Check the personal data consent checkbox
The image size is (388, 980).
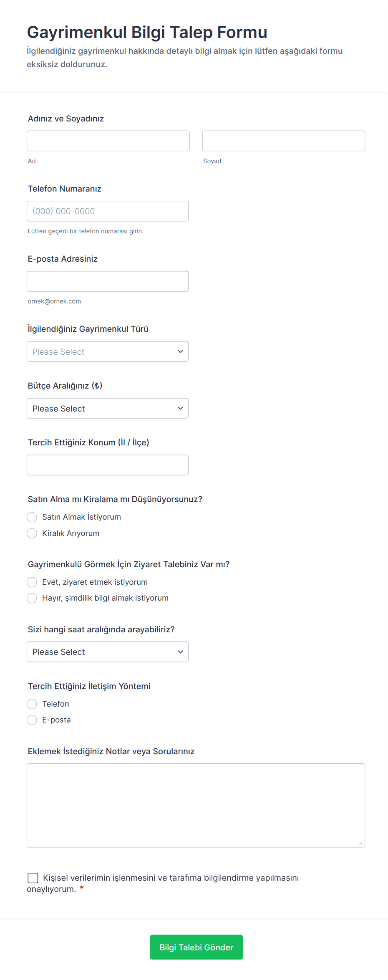coord(33,878)
